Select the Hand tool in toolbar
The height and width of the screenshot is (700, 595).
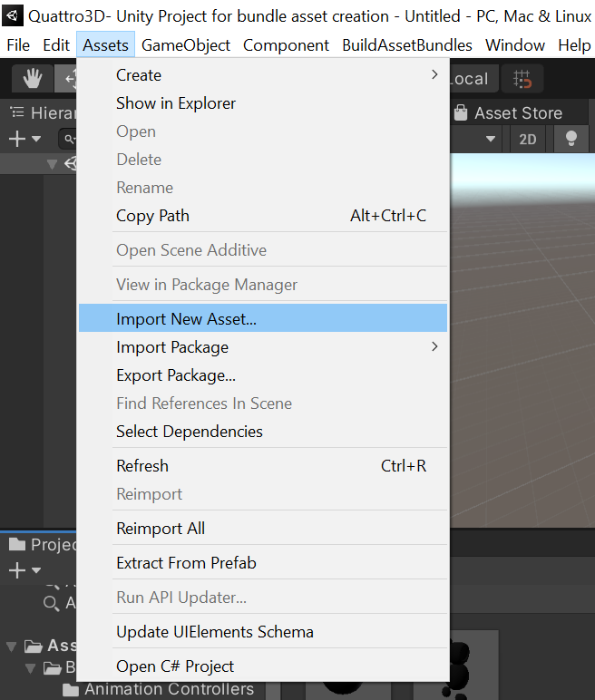(34, 79)
